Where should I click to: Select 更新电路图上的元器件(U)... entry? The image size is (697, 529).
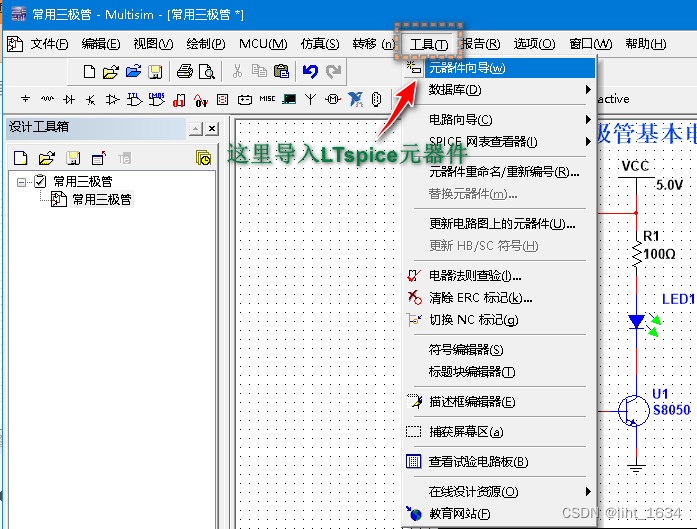point(500,224)
